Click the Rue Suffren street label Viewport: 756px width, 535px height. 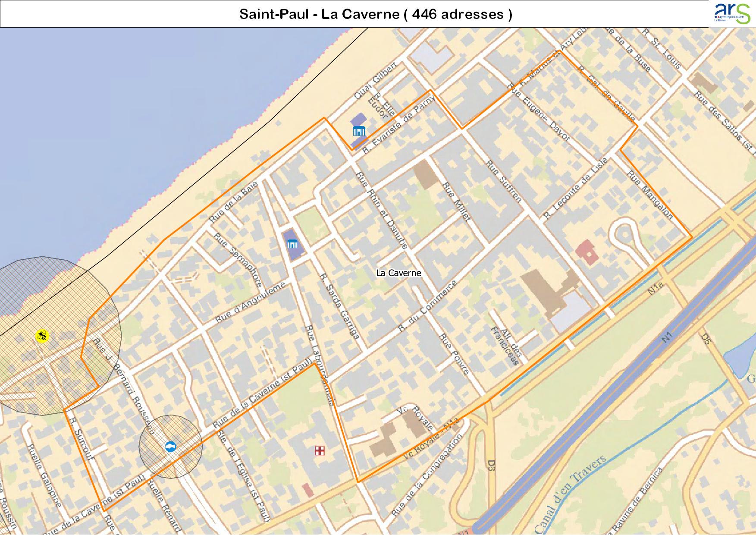[x=504, y=181]
